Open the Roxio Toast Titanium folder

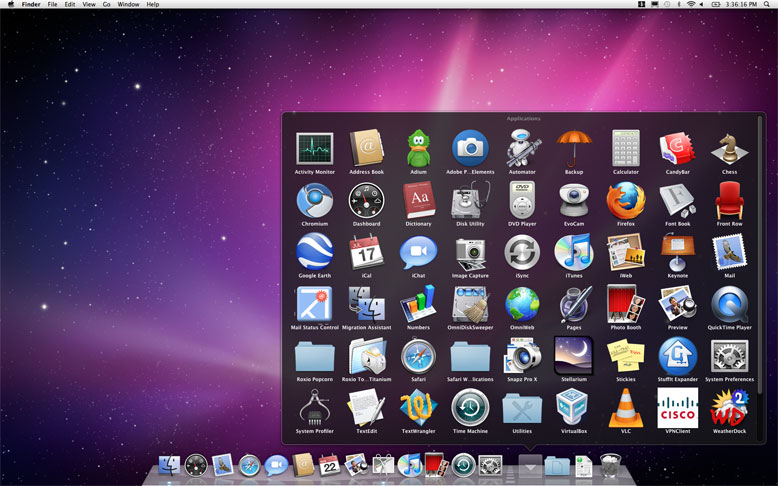click(x=367, y=356)
